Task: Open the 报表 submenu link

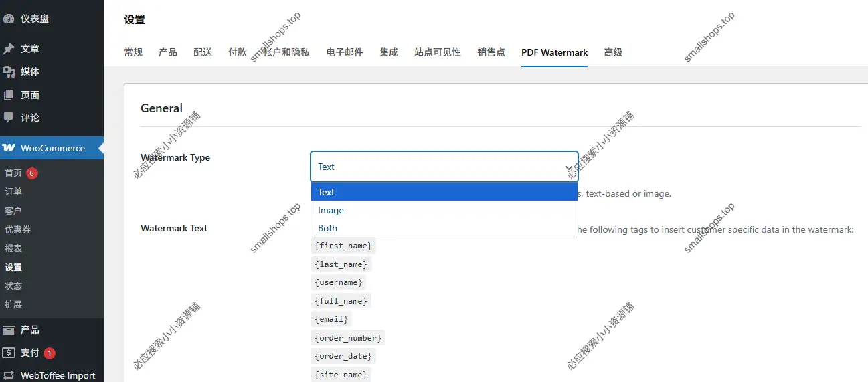Action: pyautogui.click(x=13, y=248)
